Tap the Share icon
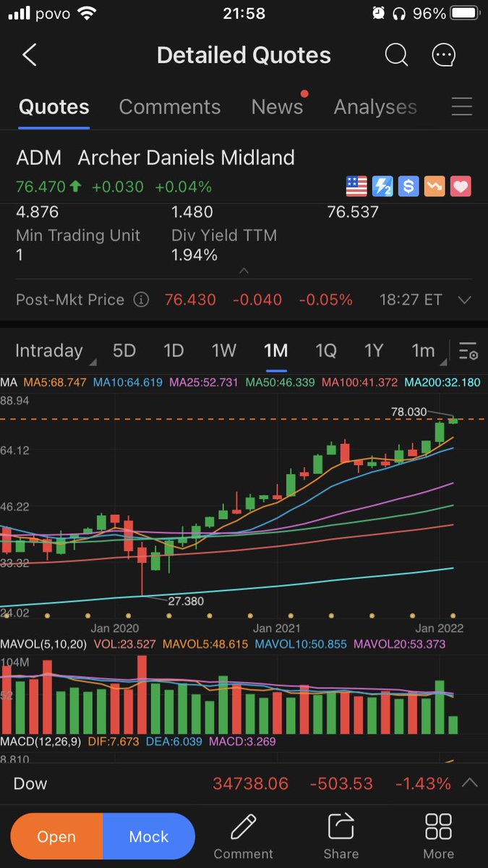The image size is (488, 868). coord(341,825)
